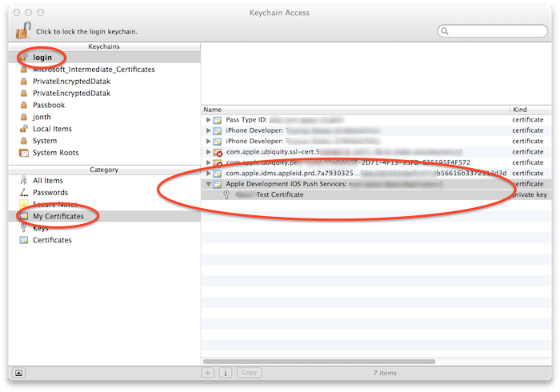This screenshot has width=560, height=392.
Task: Select the System Roots keychain
Action: (x=55, y=153)
